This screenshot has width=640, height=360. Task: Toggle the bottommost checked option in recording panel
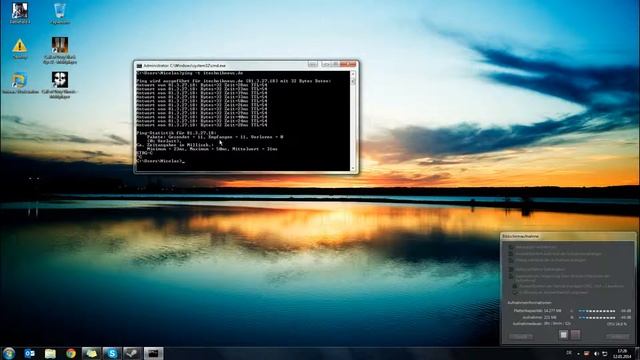pyautogui.click(x=515, y=293)
